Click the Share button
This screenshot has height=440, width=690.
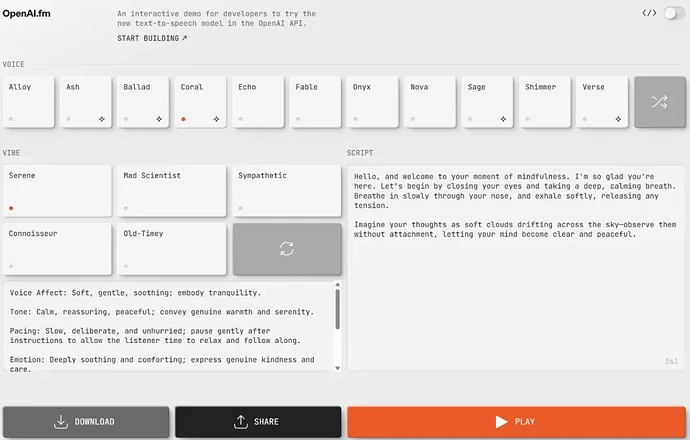[257, 422]
